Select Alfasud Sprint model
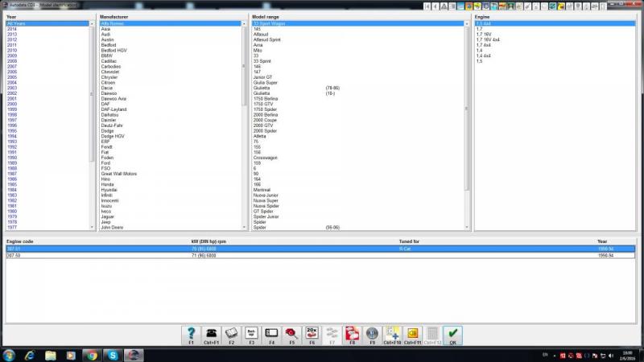 click(x=266, y=39)
